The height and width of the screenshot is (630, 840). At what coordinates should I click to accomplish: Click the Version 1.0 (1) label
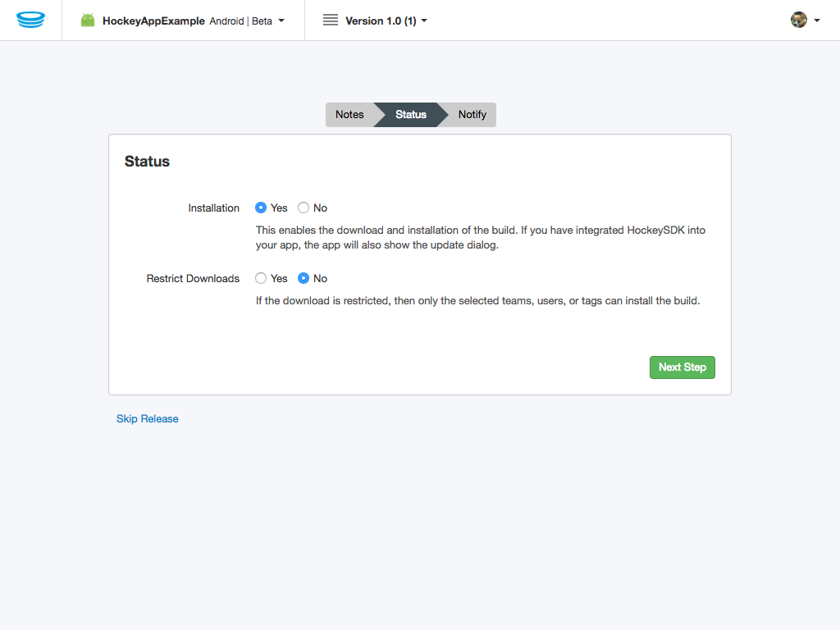pos(381,21)
